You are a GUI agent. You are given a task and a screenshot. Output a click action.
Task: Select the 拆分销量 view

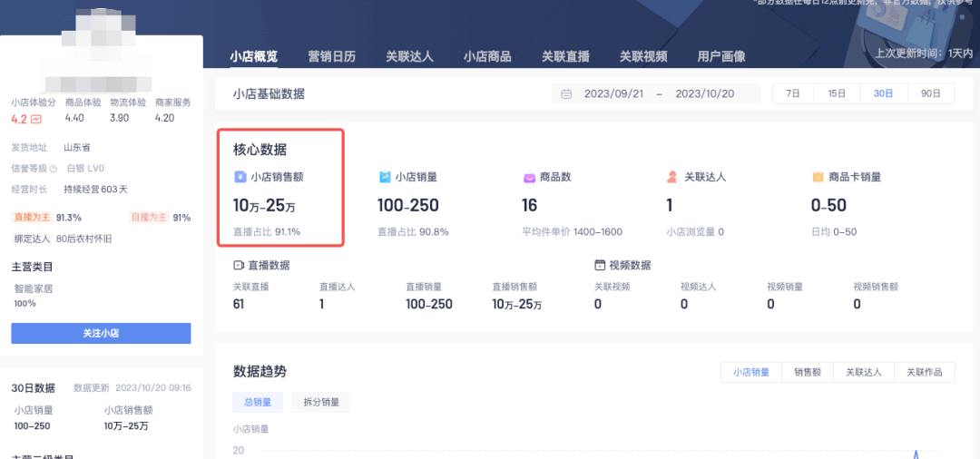[321, 403]
